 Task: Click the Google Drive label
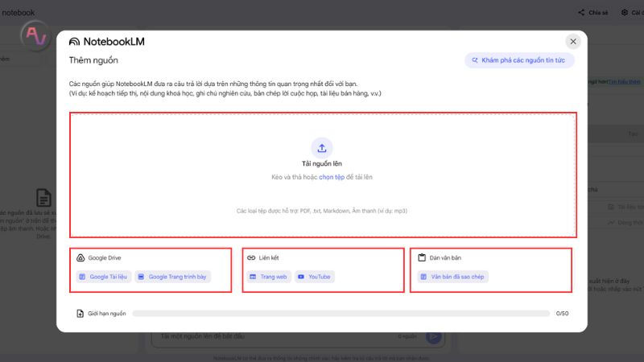click(105, 257)
